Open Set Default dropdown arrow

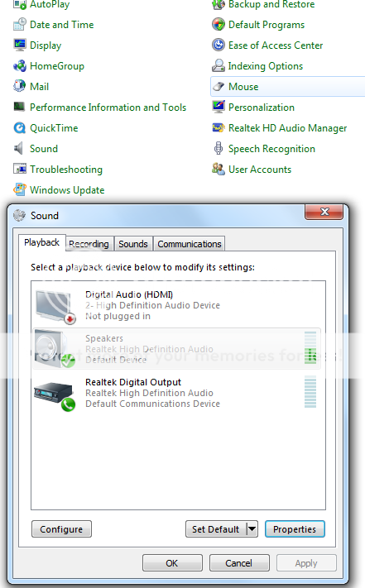(252, 528)
